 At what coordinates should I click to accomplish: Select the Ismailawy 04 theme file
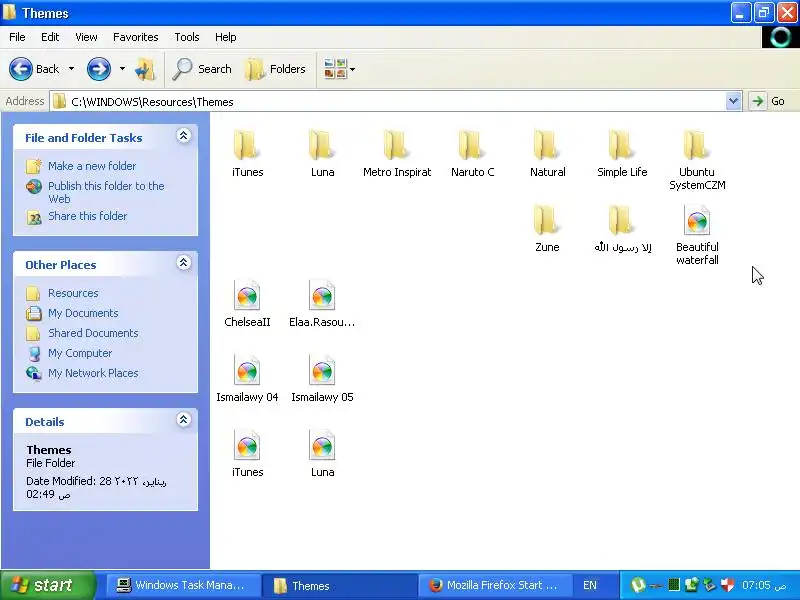(247, 379)
